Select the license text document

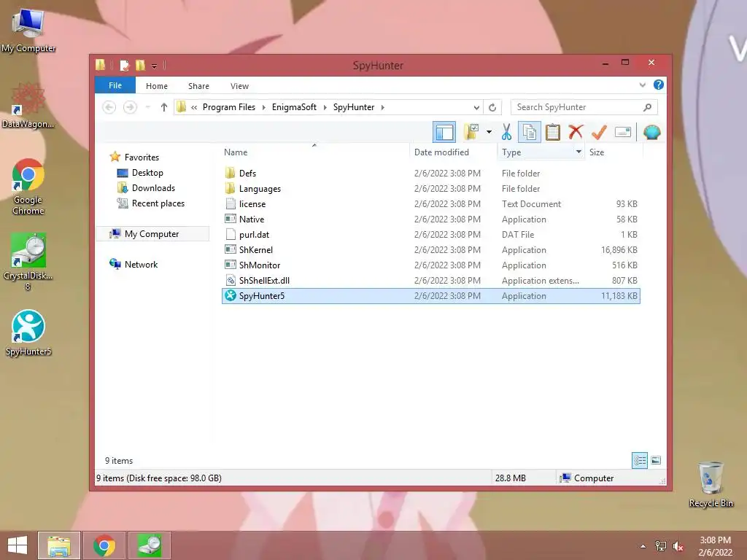(430, 204)
